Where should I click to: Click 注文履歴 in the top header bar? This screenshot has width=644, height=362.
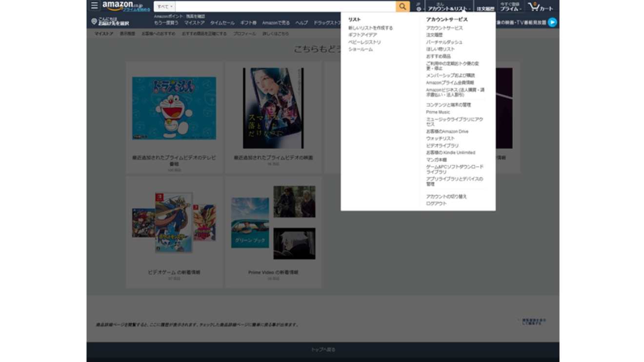point(485,9)
